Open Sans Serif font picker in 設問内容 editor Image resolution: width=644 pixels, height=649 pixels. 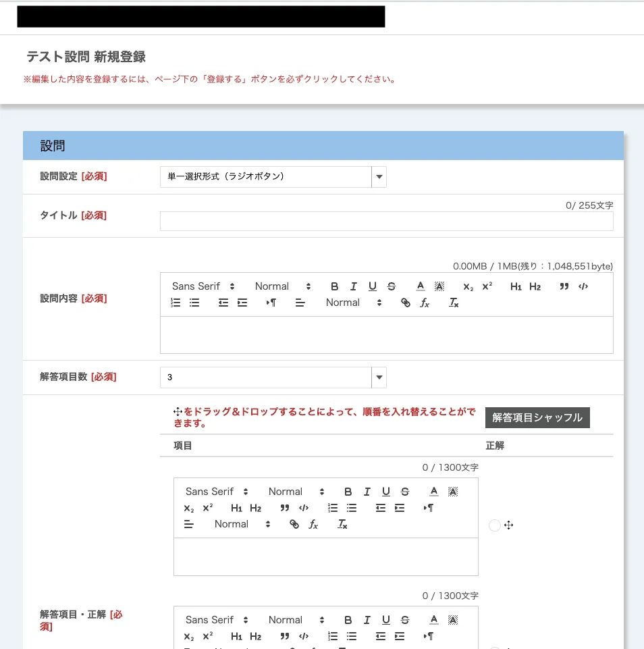[x=203, y=286]
